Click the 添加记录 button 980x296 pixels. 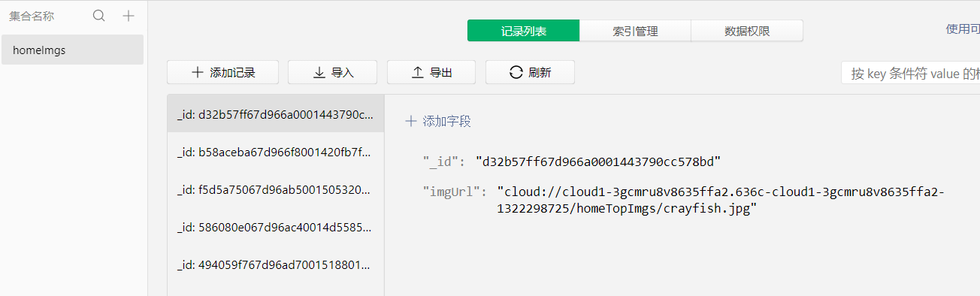[x=223, y=72]
